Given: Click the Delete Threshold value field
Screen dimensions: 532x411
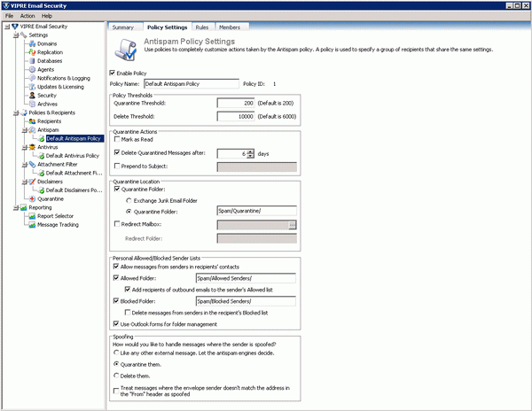Looking at the screenshot, I should pos(236,117).
